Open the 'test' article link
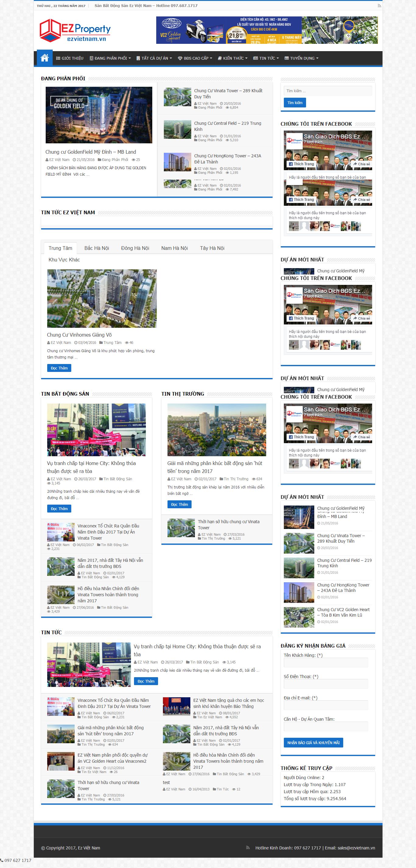 pos(166,782)
